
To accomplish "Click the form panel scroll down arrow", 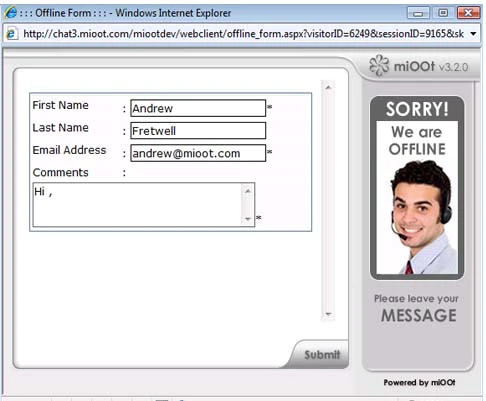I will (x=328, y=314).
